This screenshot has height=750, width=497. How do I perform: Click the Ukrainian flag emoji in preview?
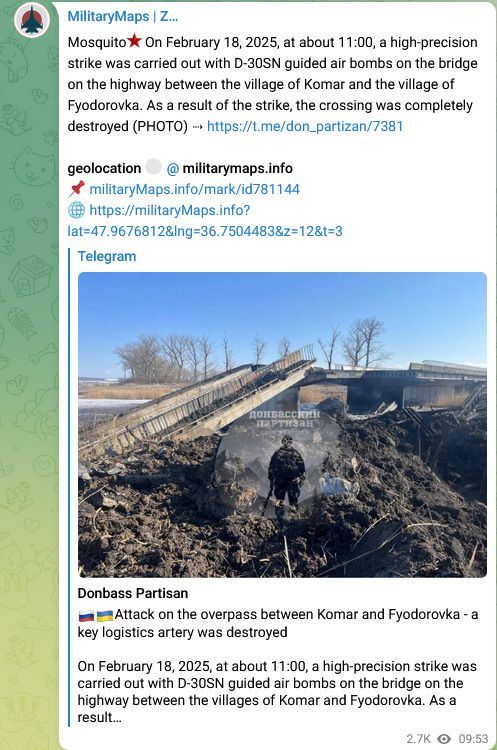(x=105, y=615)
